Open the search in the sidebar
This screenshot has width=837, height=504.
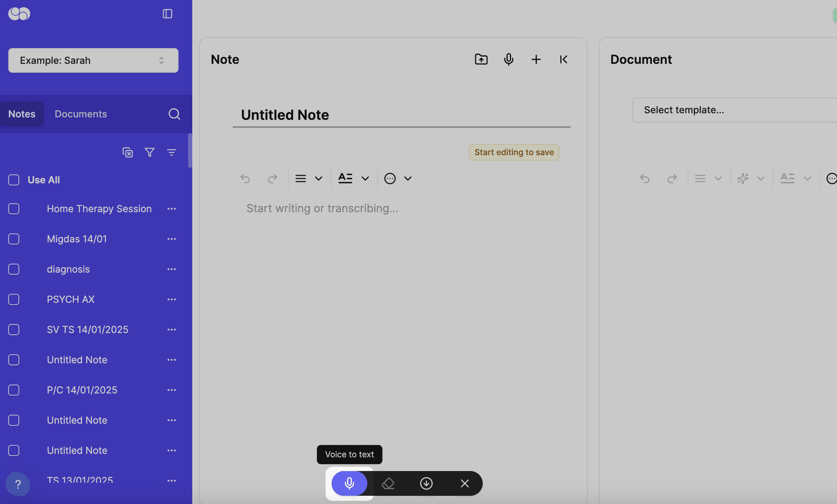[x=174, y=114]
